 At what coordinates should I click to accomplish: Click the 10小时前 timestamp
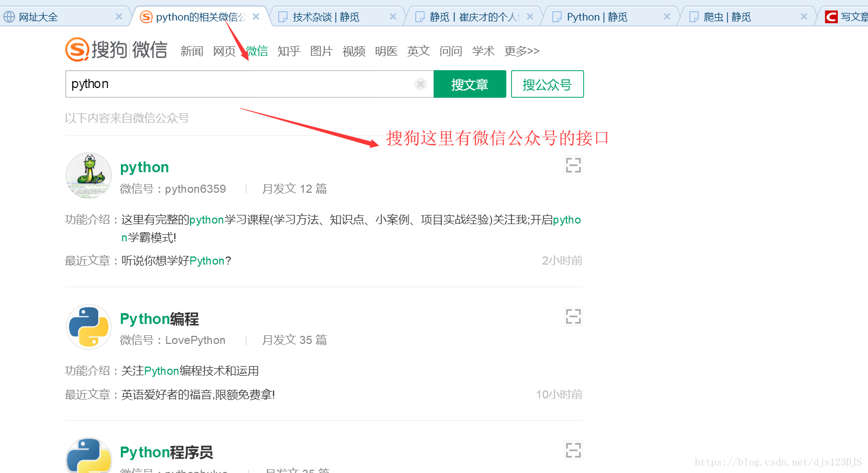click(x=559, y=395)
